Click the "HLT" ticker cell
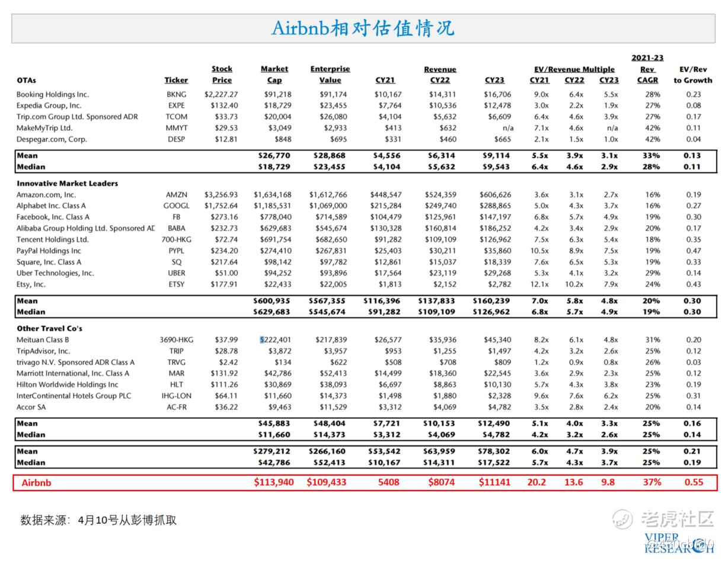Image resolution: width=728 pixels, height=561 pixels. [x=176, y=384]
